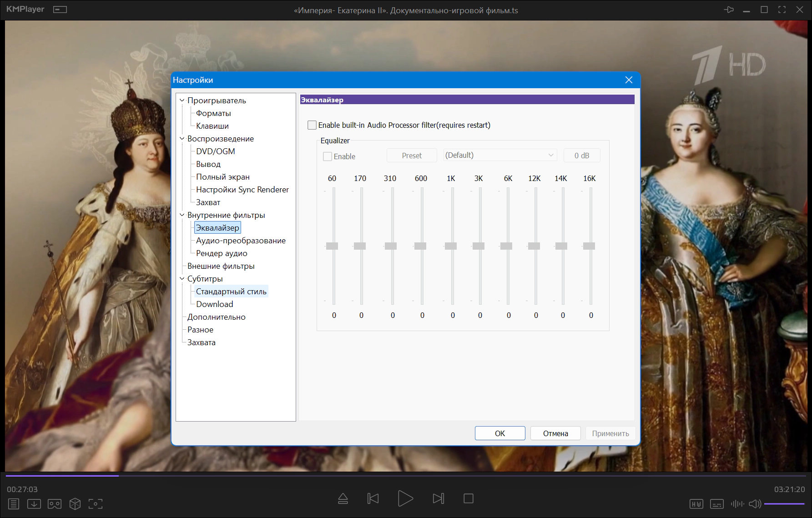Open Настройки Sync Renderer page
The image size is (812, 518).
(x=242, y=190)
